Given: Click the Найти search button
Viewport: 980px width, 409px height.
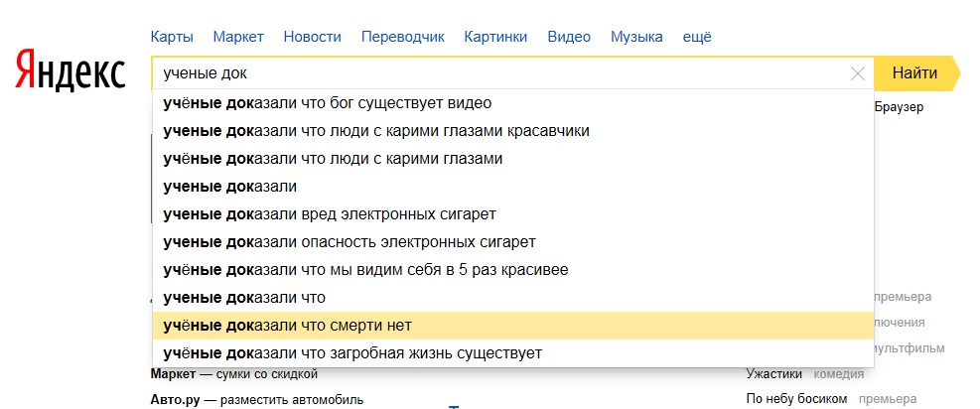Looking at the screenshot, I should pyautogui.click(x=915, y=73).
